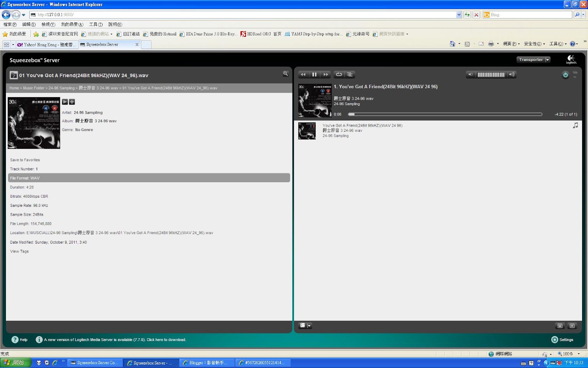Click the browser Home toolbar icon

pyautogui.click(x=452, y=44)
